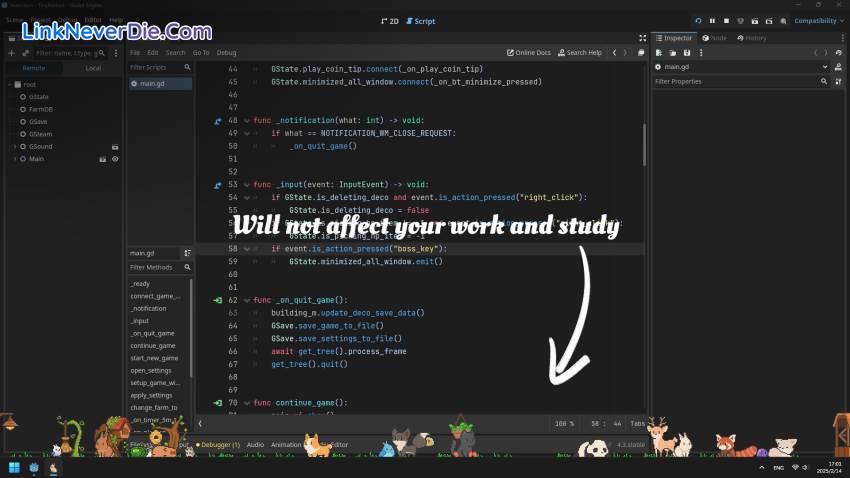Click the instance child scene link icon

(25, 52)
